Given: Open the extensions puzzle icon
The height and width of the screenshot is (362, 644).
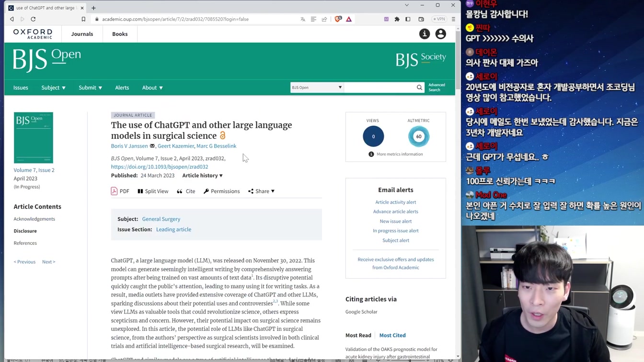Looking at the screenshot, I should click(x=397, y=19).
